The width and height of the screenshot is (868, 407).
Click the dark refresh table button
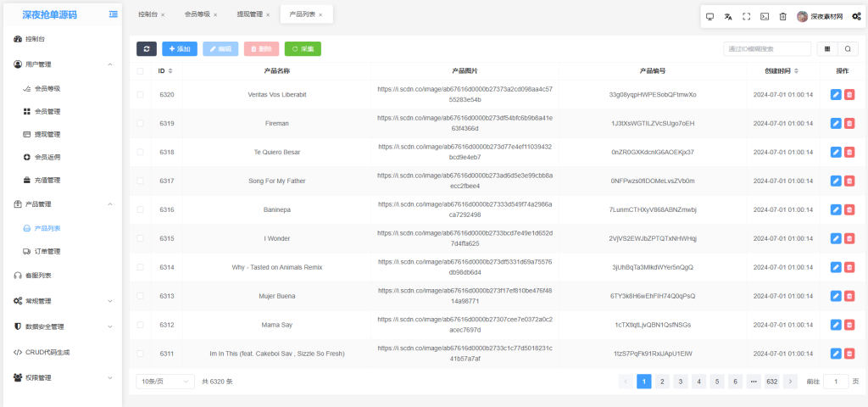coord(147,49)
